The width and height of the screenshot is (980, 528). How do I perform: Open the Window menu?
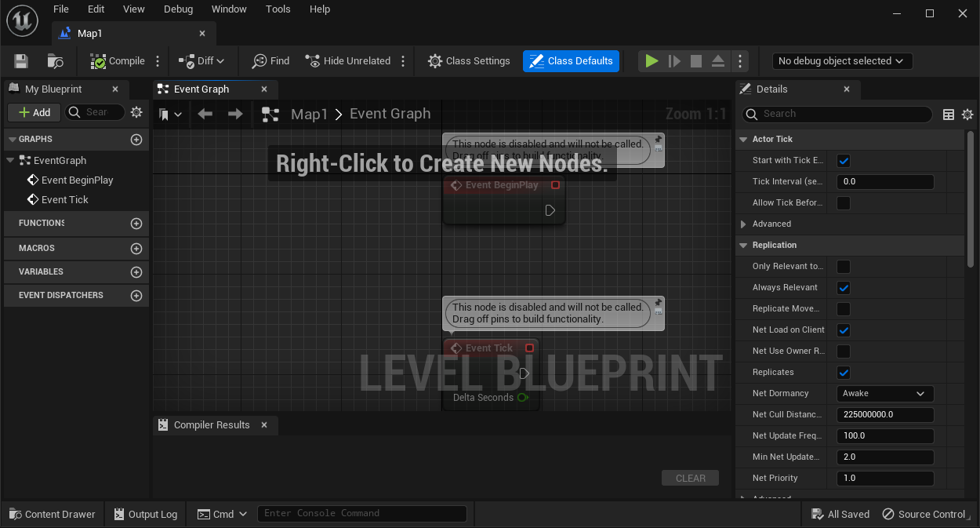(x=229, y=9)
